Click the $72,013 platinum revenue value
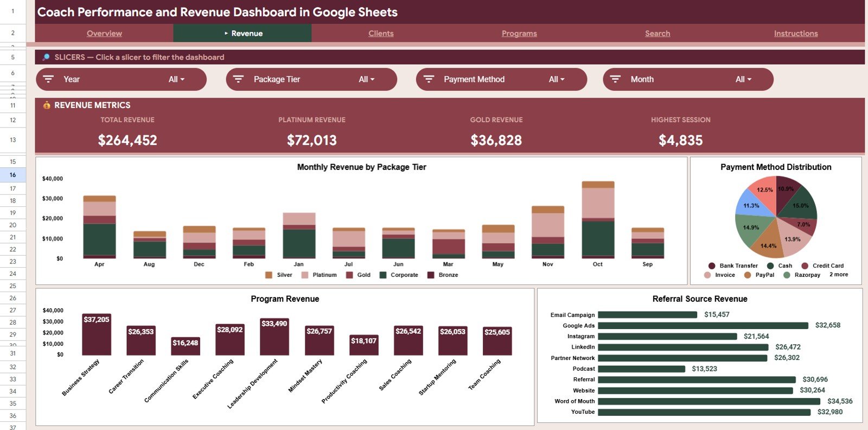 point(312,141)
